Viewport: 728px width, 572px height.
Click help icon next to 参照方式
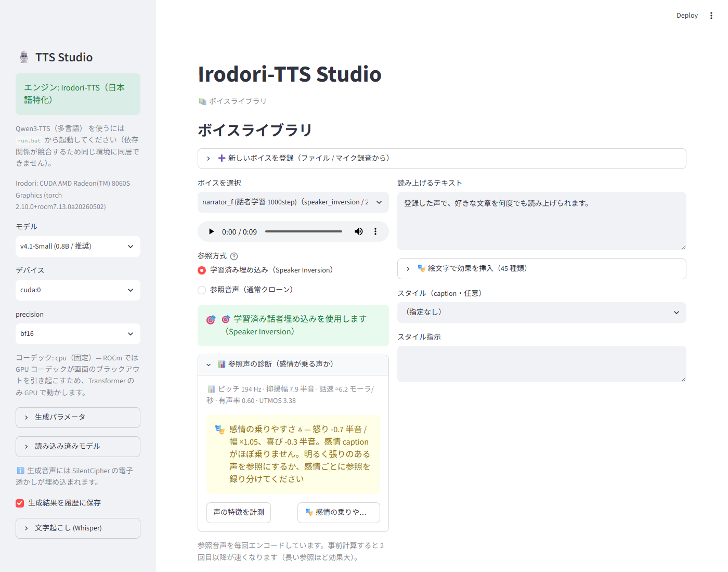(234, 256)
